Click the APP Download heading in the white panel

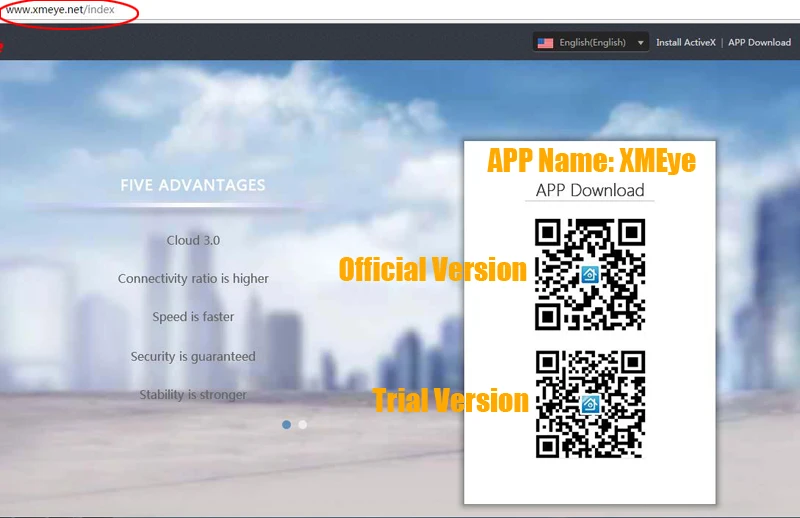coord(590,190)
